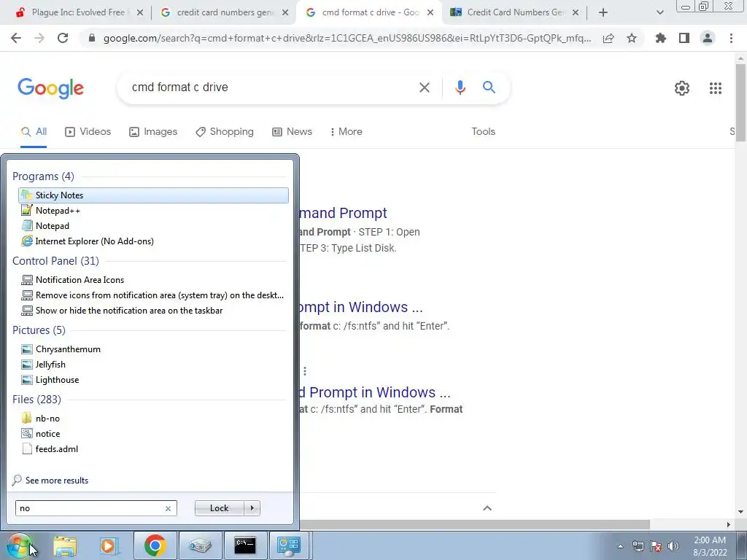Go to the Google homepage logo
Image resolution: width=747 pixels, height=560 pixels.
[51, 88]
